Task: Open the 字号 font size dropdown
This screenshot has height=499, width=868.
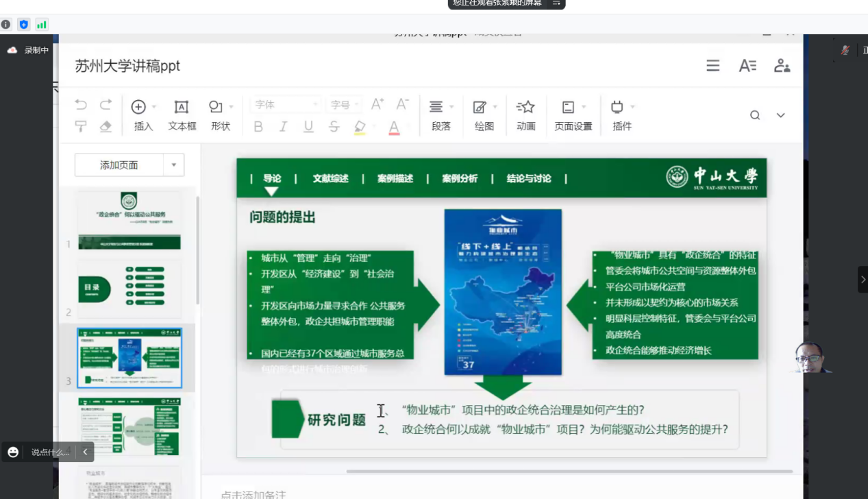Action: click(x=344, y=105)
